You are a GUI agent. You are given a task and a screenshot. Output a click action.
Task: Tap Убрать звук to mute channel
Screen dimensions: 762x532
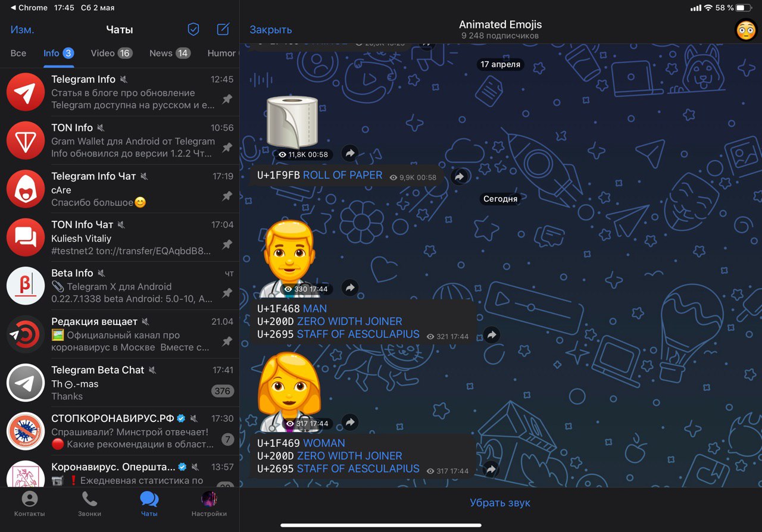[500, 503]
